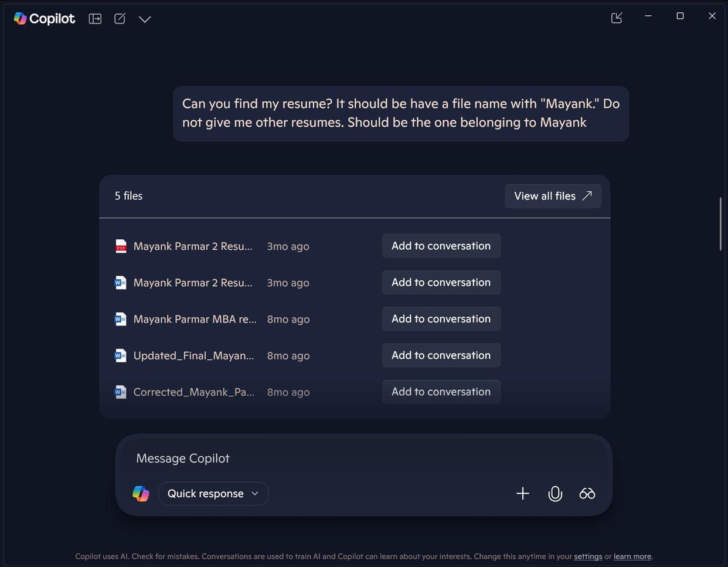Image resolution: width=728 pixels, height=567 pixels.
Task: Attach a file using the plus icon
Action: (x=522, y=493)
